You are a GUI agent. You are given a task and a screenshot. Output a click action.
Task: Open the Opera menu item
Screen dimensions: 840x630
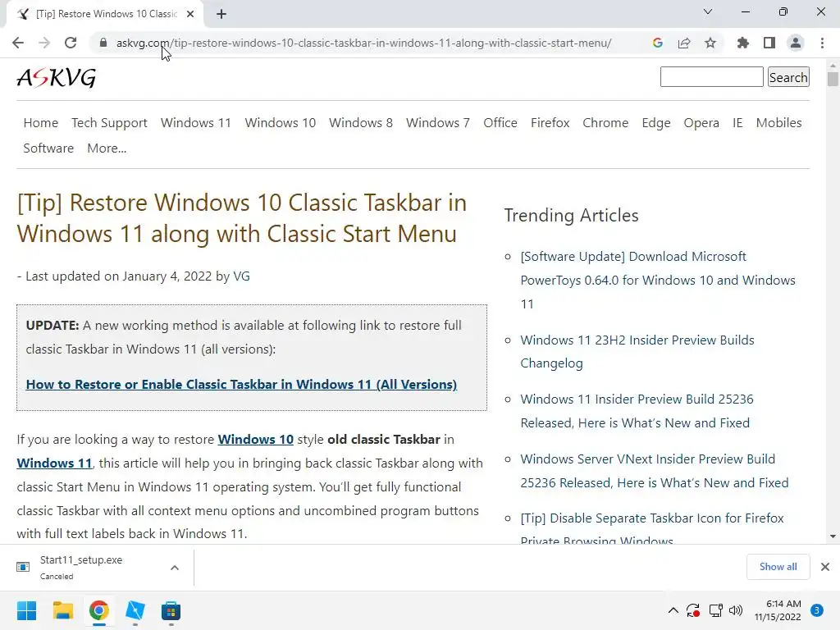701,123
